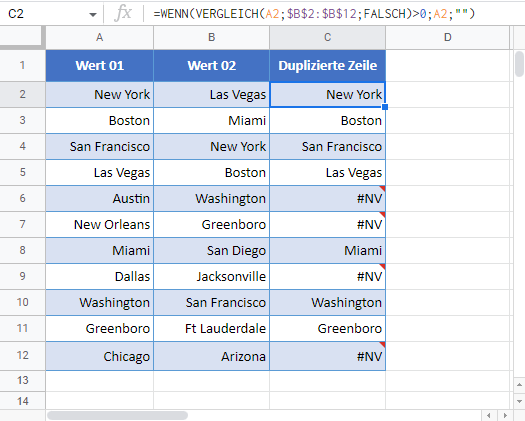Click cell A6 with 'Austin'

(x=99, y=199)
